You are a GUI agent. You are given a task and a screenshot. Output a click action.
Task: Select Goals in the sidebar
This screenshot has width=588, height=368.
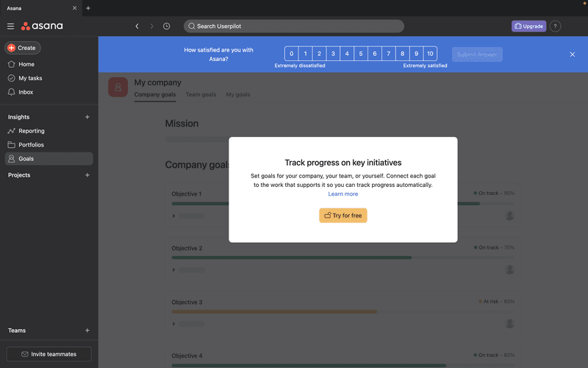49,158
